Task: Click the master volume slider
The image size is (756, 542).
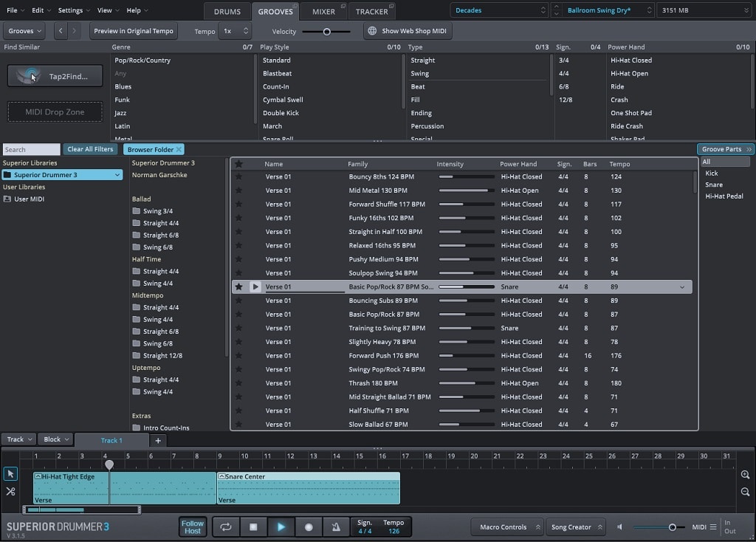Action: 659,527
